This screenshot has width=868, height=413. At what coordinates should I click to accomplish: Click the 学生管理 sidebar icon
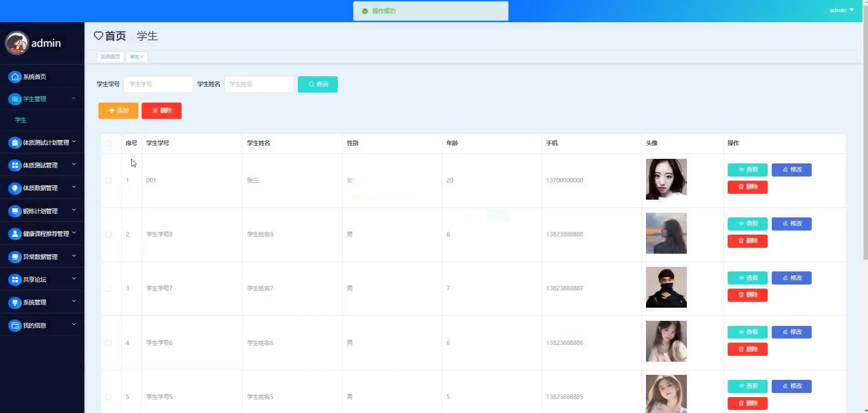coord(15,99)
